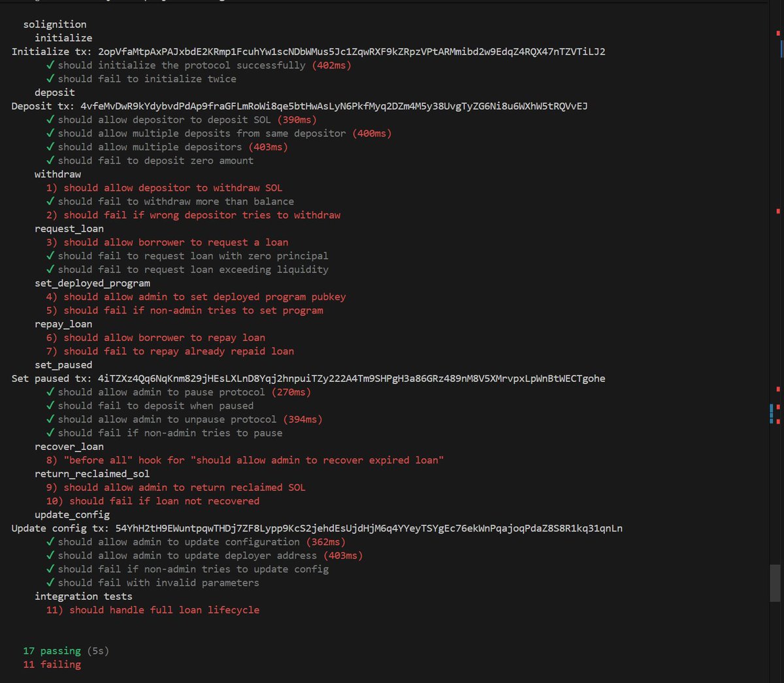Screen dimensions: 784x683
Task: Click the 'integration tests' section heading
Action: click(84, 596)
